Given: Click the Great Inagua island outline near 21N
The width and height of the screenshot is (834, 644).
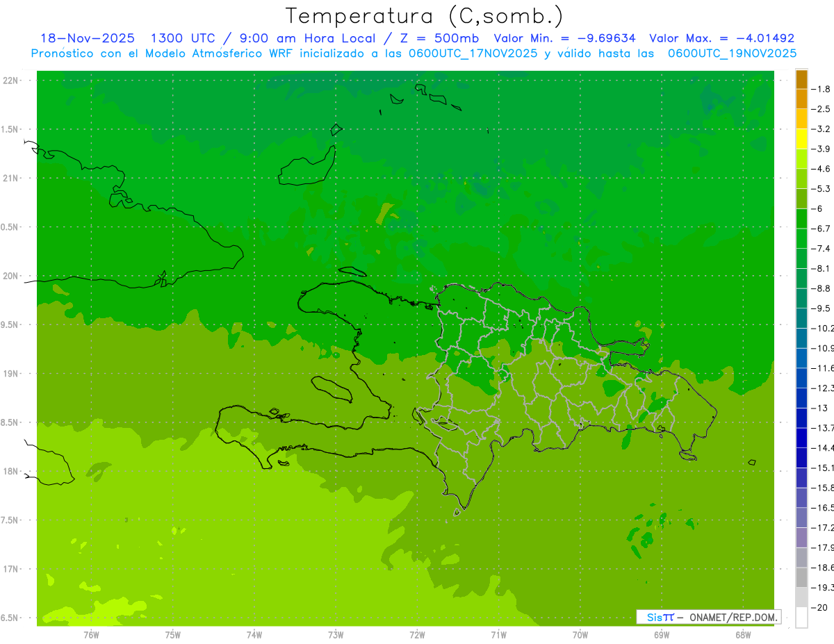Looking at the screenshot, I should 308,165.
